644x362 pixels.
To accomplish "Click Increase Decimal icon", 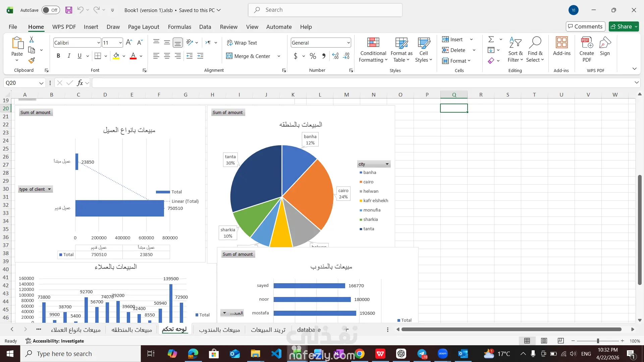I will point(335,56).
